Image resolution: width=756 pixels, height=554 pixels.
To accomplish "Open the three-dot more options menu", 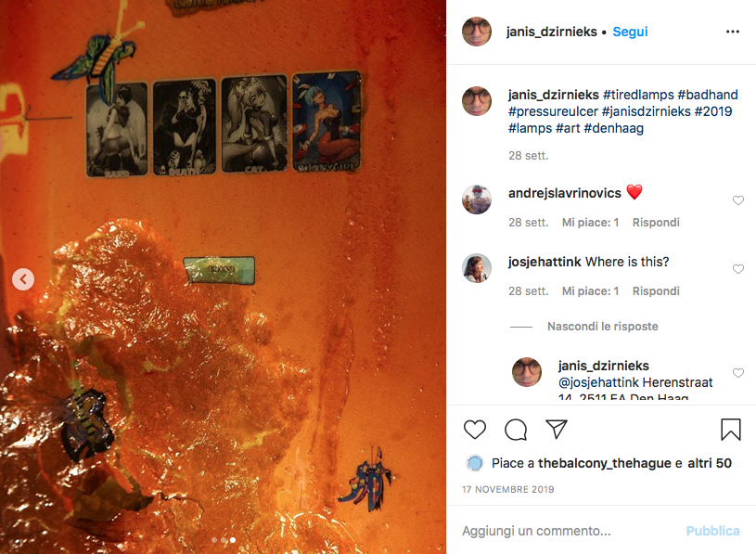I will tap(733, 32).
